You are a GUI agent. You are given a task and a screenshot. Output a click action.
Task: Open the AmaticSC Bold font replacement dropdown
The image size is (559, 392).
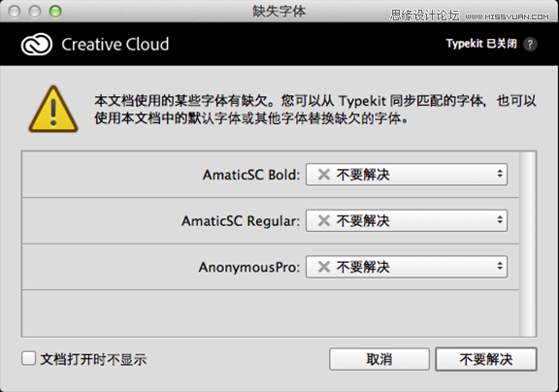pyautogui.click(x=407, y=175)
